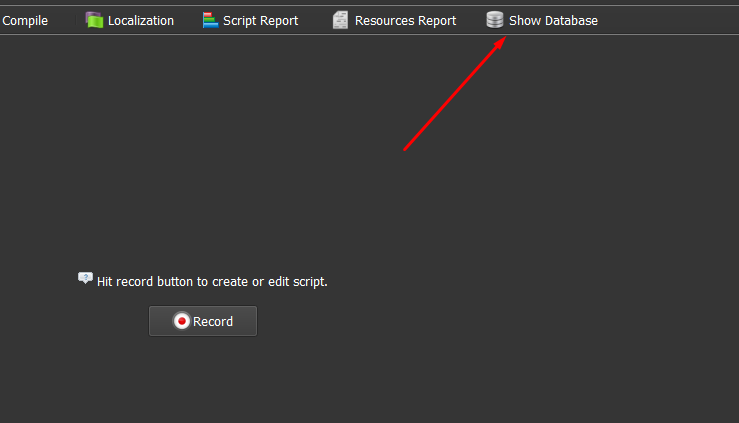
Task: Click the empty area right of the Record button
Action: click(x=450, y=322)
